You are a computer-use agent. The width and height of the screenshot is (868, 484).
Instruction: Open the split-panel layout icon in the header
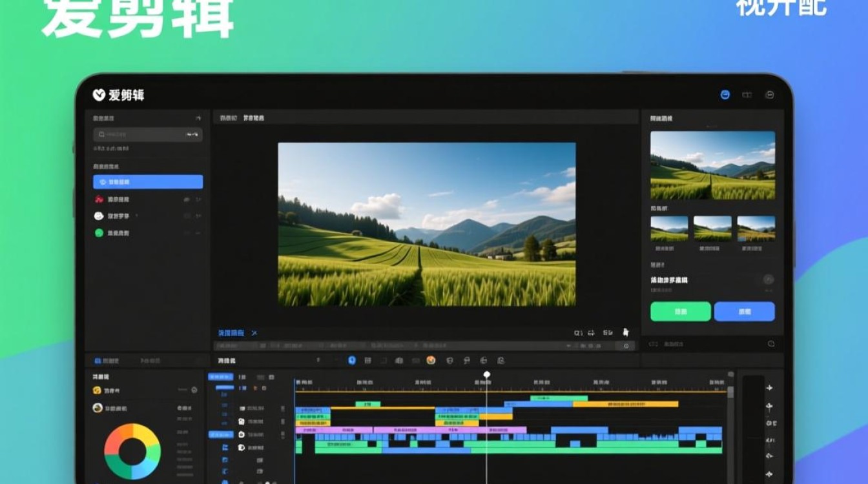pos(747,95)
